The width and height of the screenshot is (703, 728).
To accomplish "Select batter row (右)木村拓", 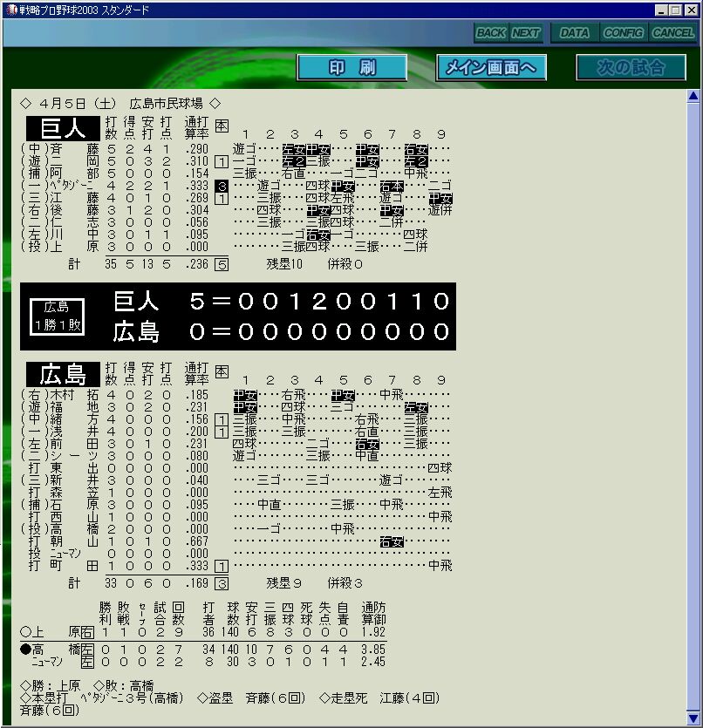I will pyautogui.click(x=235, y=395).
